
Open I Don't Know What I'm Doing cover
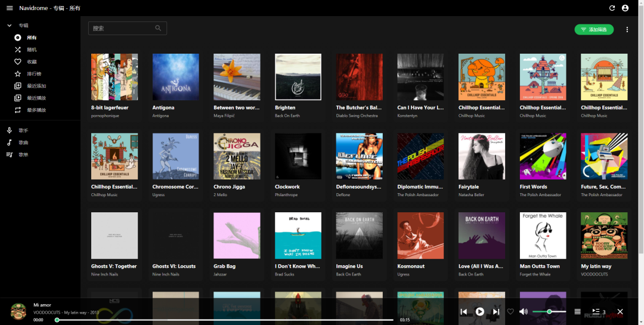point(298,236)
